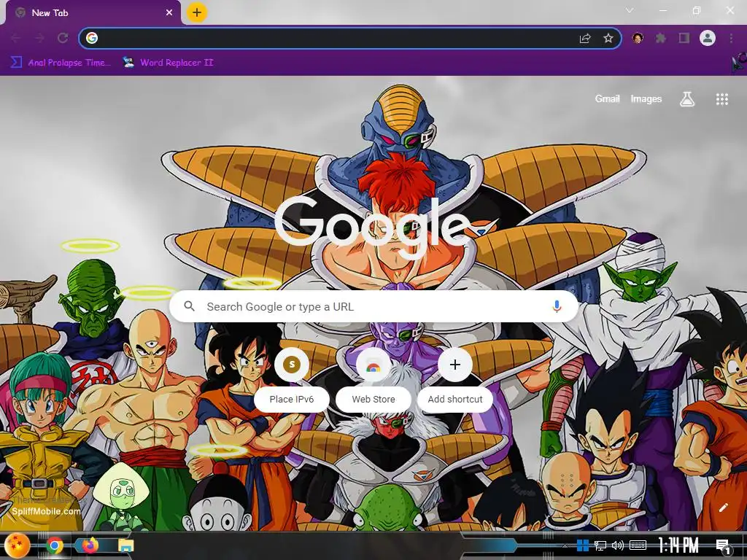
Task: Open Google Images link
Action: [x=646, y=98]
